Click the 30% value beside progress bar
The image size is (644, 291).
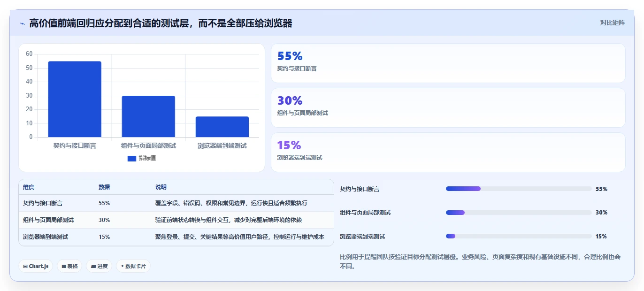tap(601, 213)
